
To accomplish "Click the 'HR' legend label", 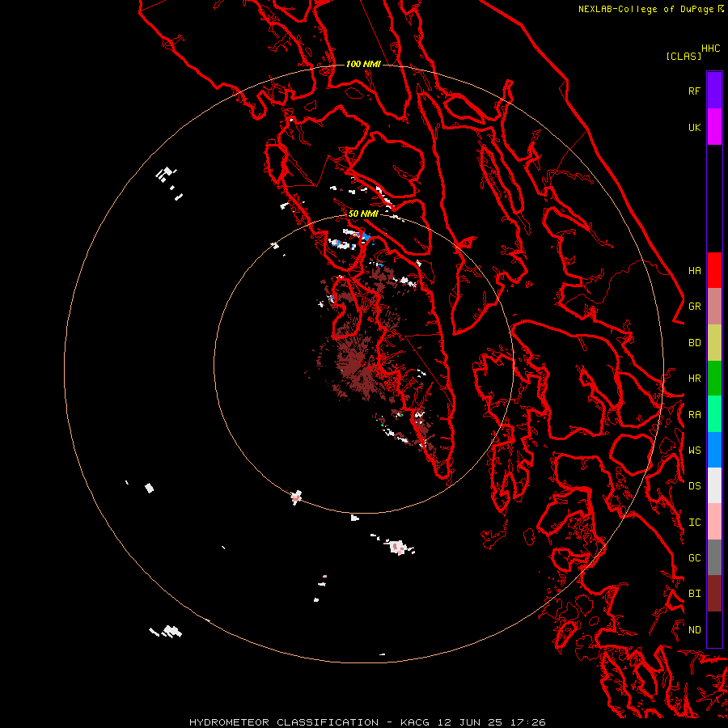I will pyautogui.click(x=695, y=379).
